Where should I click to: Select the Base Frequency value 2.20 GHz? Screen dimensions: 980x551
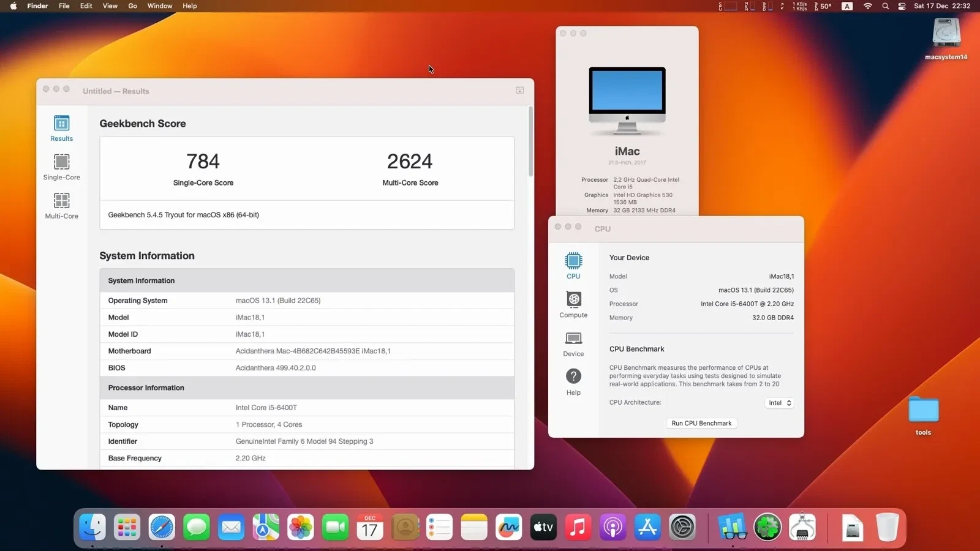(251, 459)
